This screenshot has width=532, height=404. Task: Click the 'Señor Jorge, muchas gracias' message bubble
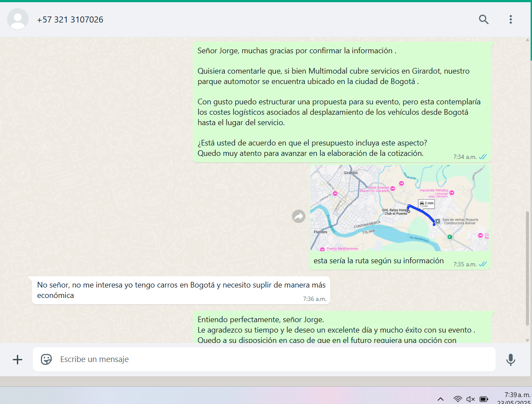(x=341, y=102)
